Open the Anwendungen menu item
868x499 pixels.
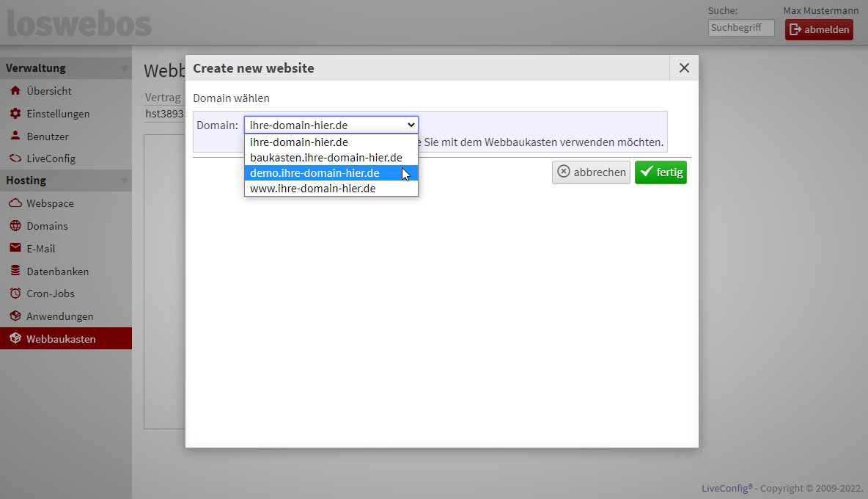coord(60,316)
